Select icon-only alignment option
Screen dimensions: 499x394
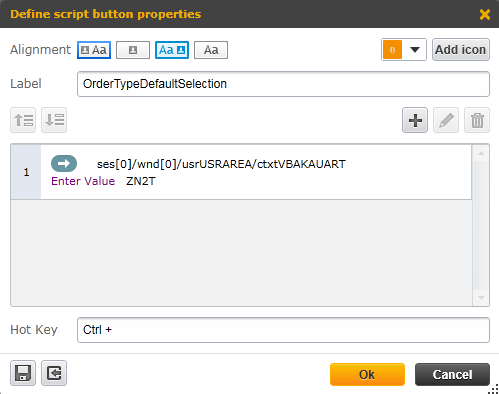pos(133,50)
